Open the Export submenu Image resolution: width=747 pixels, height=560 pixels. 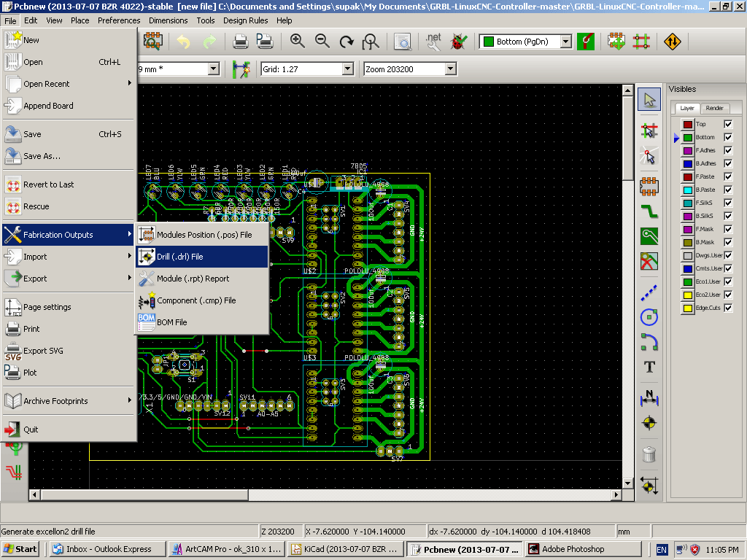[35, 279]
